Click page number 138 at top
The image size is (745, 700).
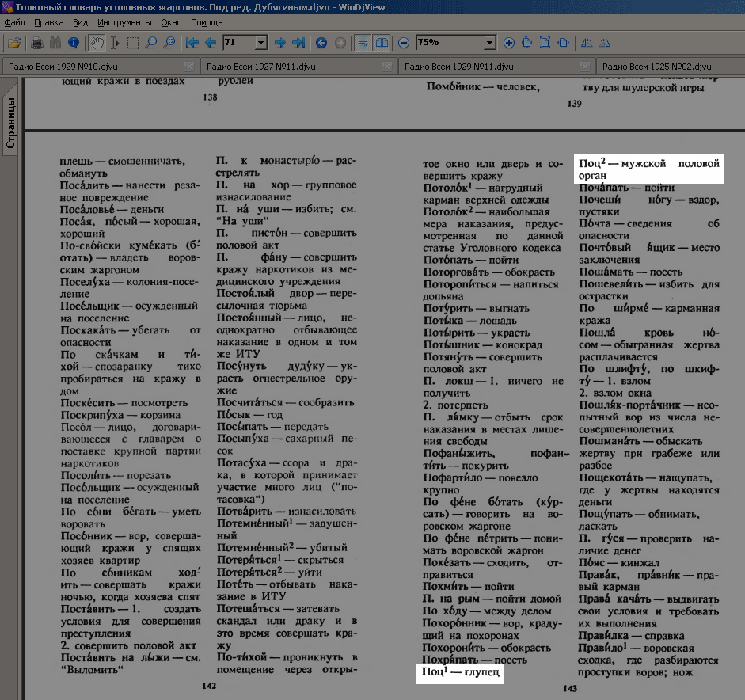[x=210, y=97]
